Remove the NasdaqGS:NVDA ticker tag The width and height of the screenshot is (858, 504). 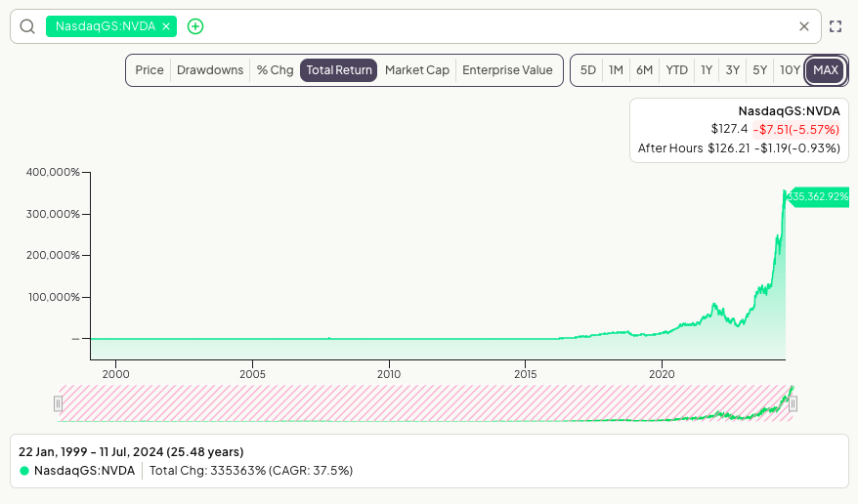pyautogui.click(x=166, y=26)
